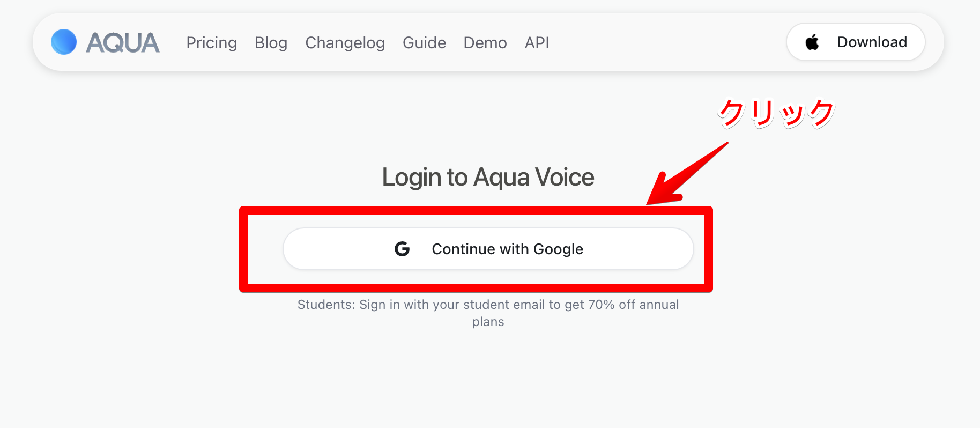This screenshot has height=428, width=980.
Task: Click the red highlight box's left border
Action: click(x=243, y=249)
